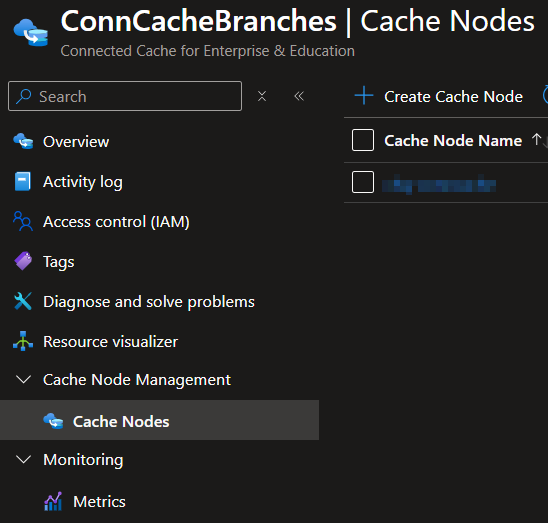Click the Access control people icon

coord(23,221)
